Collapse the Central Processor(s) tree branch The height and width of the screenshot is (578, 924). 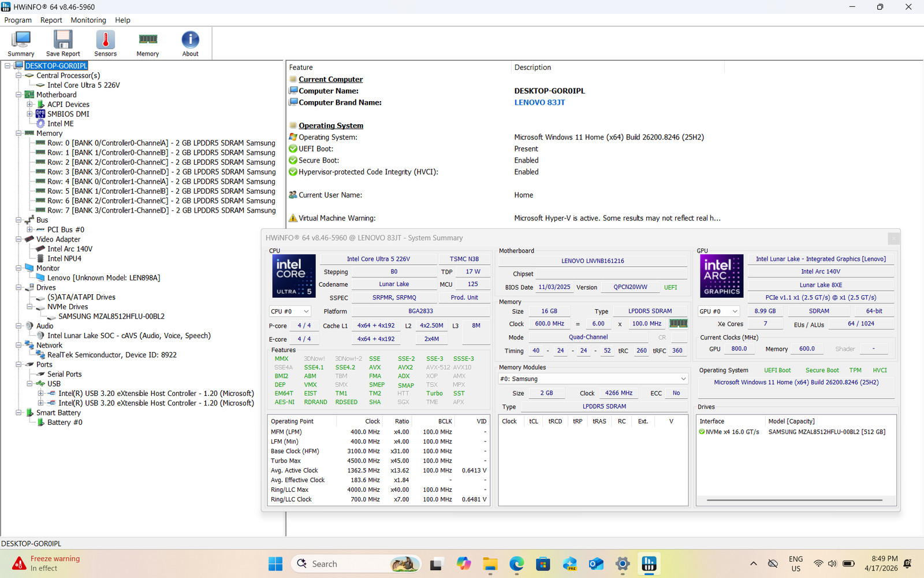18,76
